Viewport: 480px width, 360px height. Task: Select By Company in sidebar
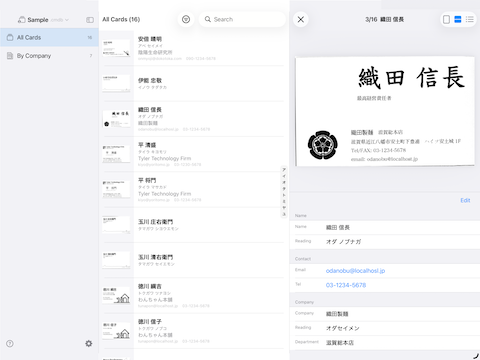click(x=49, y=56)
